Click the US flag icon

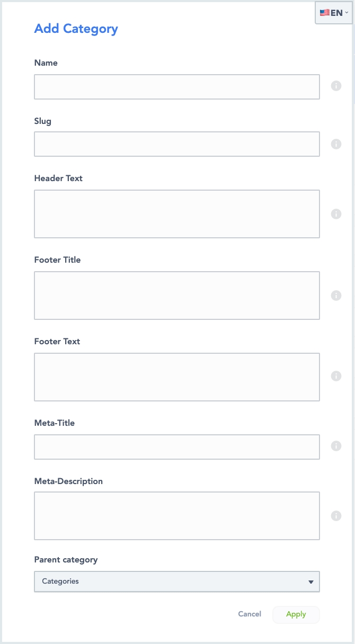click(324, 13)
